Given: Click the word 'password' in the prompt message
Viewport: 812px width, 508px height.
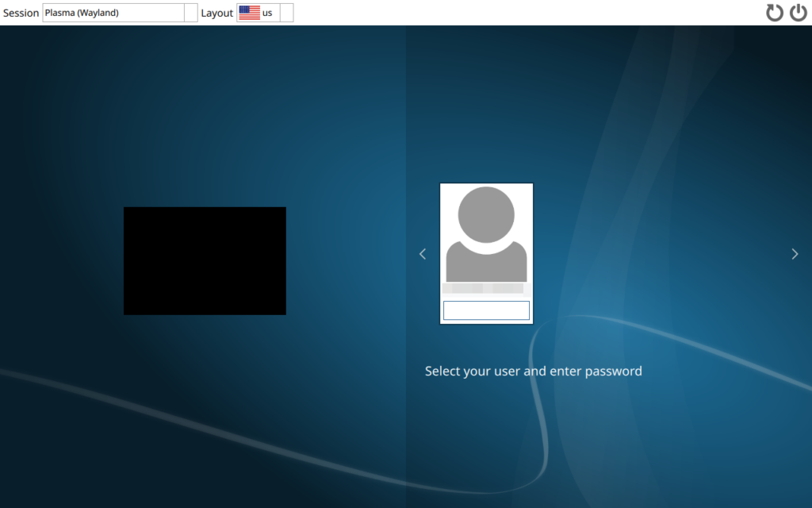Looking at the screenshot, I should pos(613,371).
